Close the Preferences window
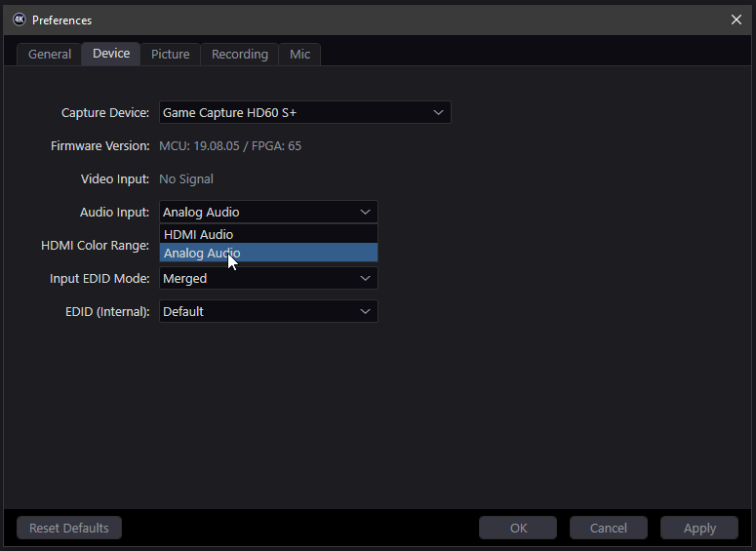756x551 pixels. point(736,20)
